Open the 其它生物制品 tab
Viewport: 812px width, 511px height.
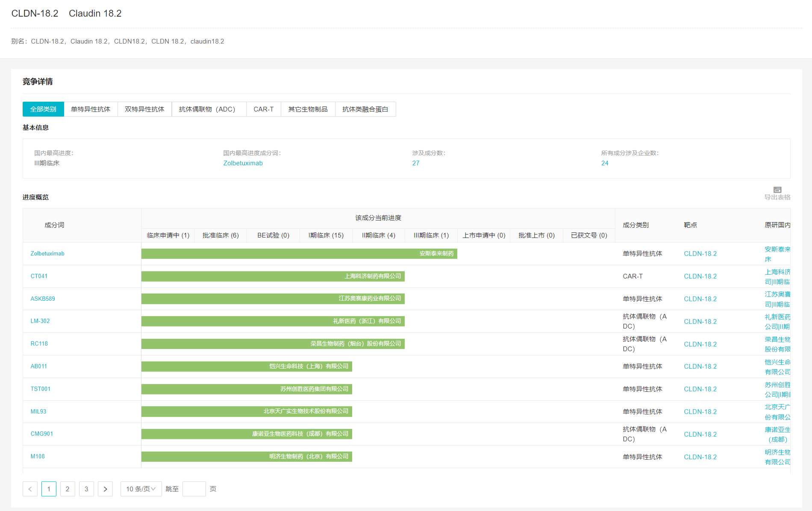[308, 109]
